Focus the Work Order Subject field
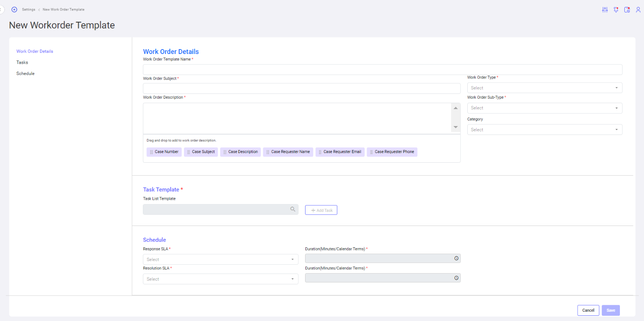The width and height of the screenshot is (644, 321). [x=301, y=89]
